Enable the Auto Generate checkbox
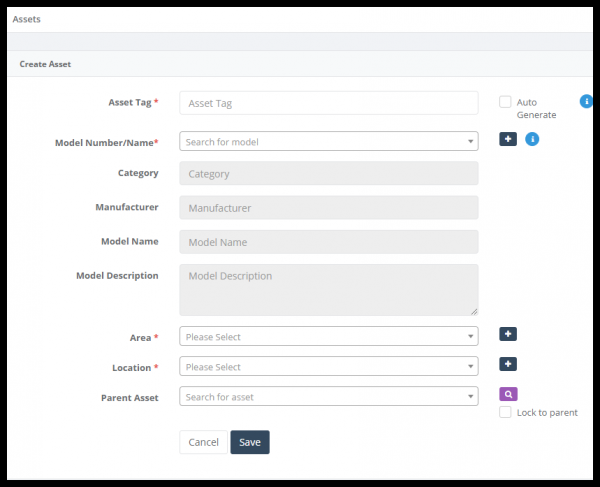600x487 pixels. pyautogui.click(x=505, y=102)
